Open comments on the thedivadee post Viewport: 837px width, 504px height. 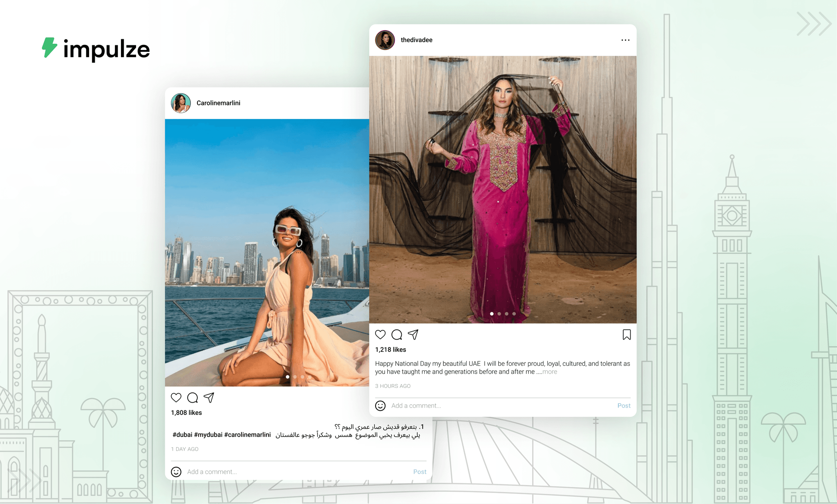396,334
